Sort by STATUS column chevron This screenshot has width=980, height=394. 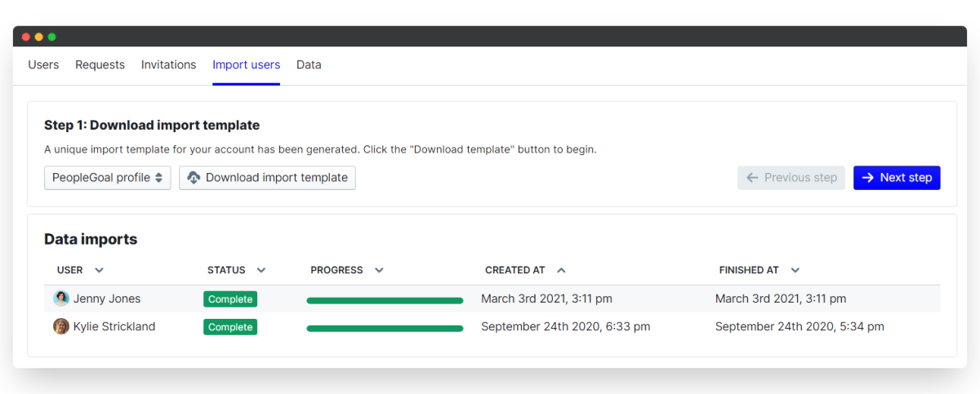click(261, 270)
